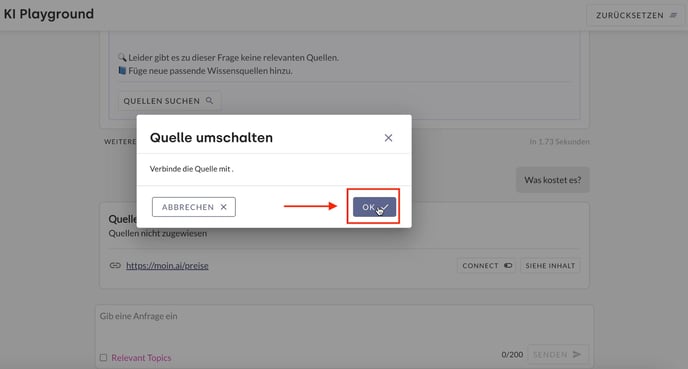
Task: Click the magnifier icon in QUELLEN SUCHEN
Action: [x=210, y=100]
